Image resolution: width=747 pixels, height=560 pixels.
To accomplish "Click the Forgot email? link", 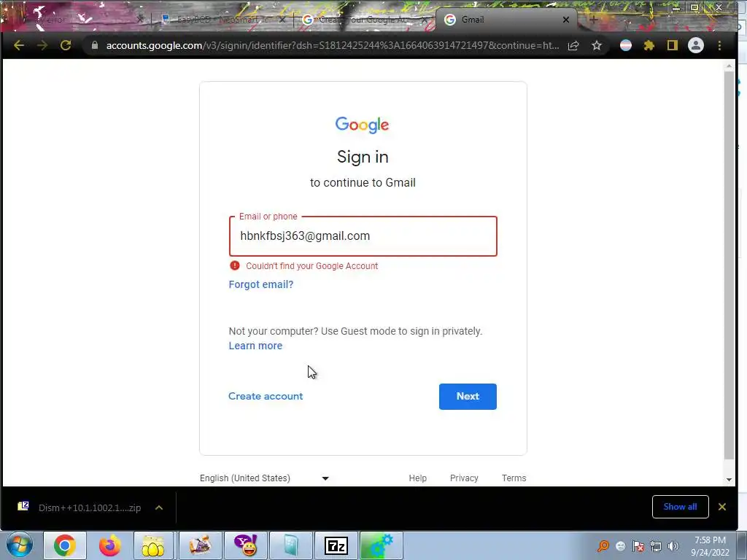I will pyautogui.click(x=261, y=284).
